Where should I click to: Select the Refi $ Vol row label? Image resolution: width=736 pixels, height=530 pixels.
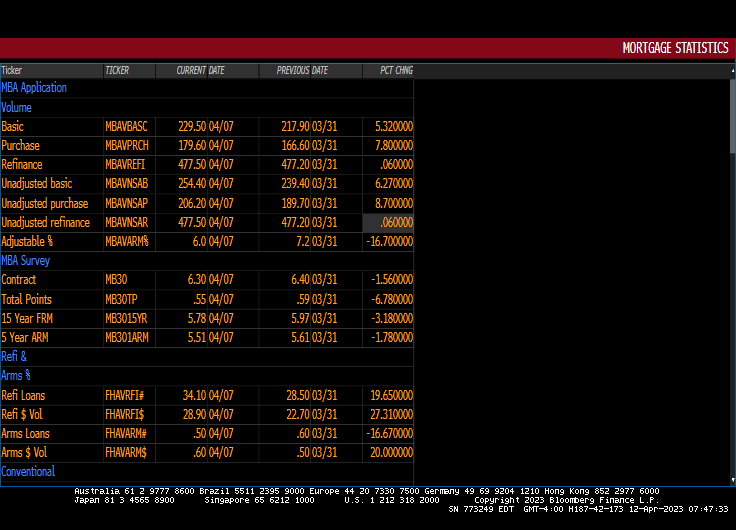[x=25, y=415]
